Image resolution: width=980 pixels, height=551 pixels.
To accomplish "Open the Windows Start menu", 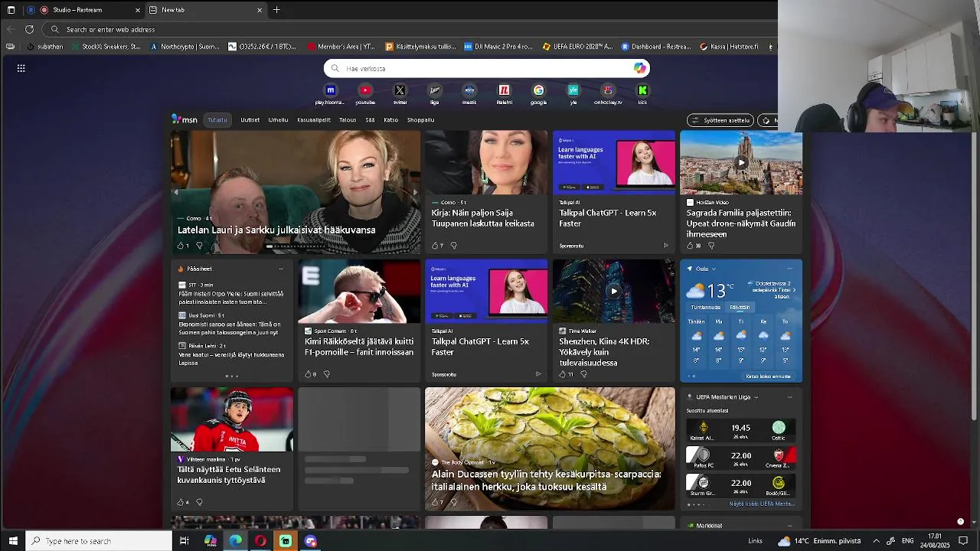I will 13,541.
